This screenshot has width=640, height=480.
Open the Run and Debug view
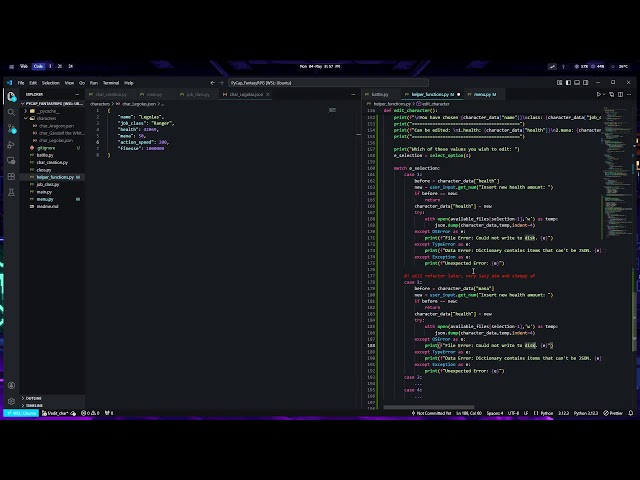[x=11, y=145]
